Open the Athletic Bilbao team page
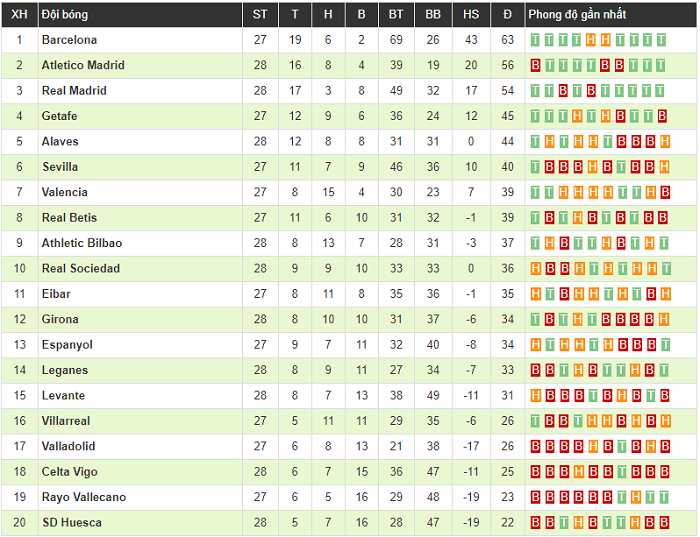This screenshot has height=537, width=700. coord(82,243)
